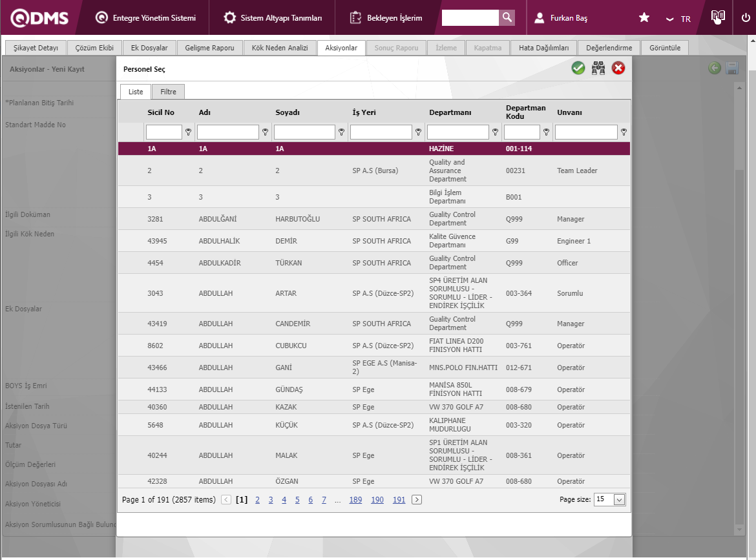Open favorites with the star icon

click(644, 18)
